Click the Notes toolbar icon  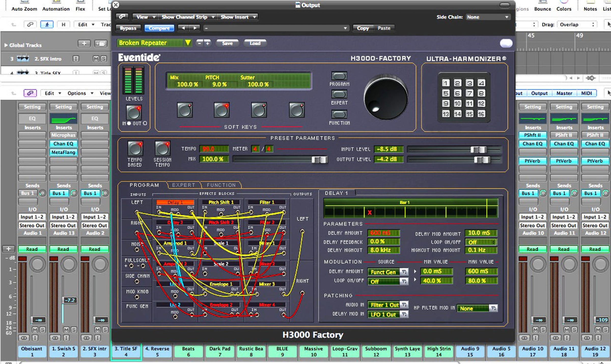coord(590,2)
